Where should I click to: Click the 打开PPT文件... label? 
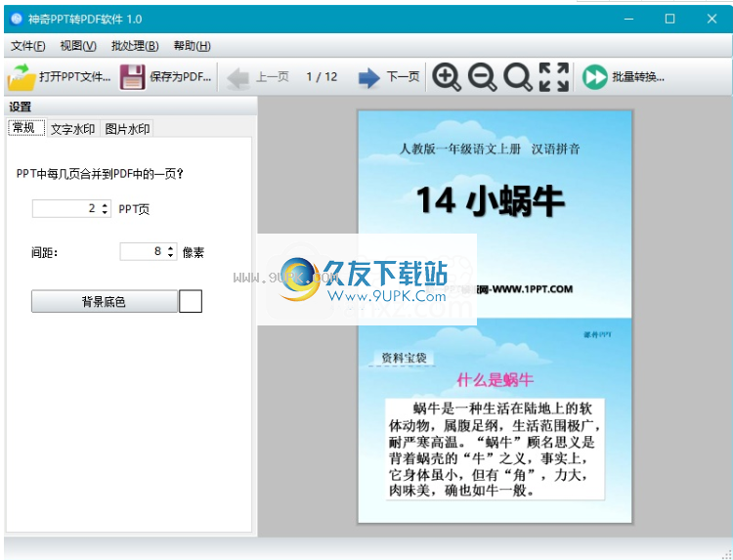(x=75, y=77)
